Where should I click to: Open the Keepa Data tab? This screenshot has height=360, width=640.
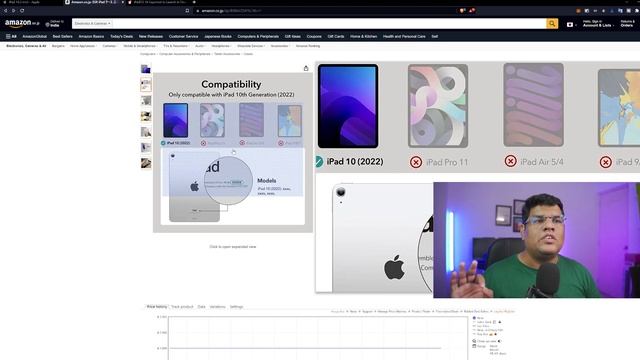[202, 307]
